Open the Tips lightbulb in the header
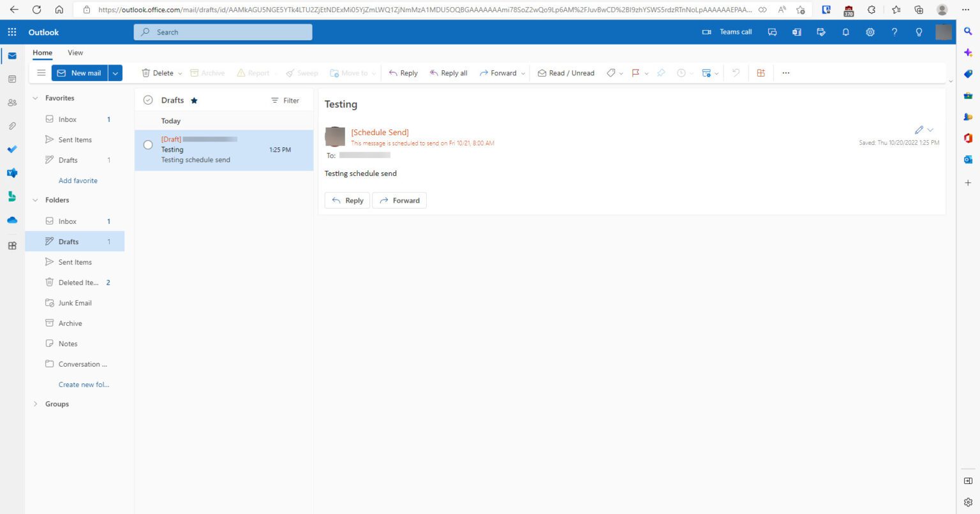The image size is (980, 514). click(x=919, y=32)
